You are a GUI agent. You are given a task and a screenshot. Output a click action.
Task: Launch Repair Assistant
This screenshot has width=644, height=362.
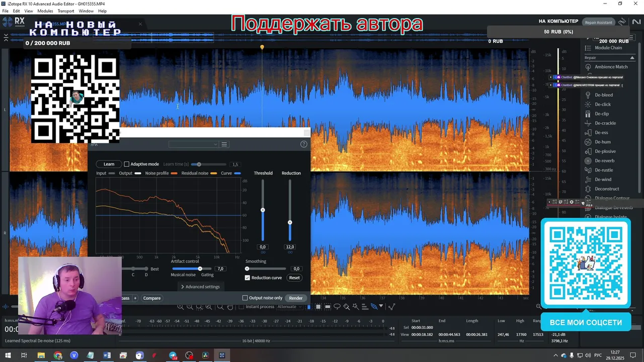coord(598,22)
